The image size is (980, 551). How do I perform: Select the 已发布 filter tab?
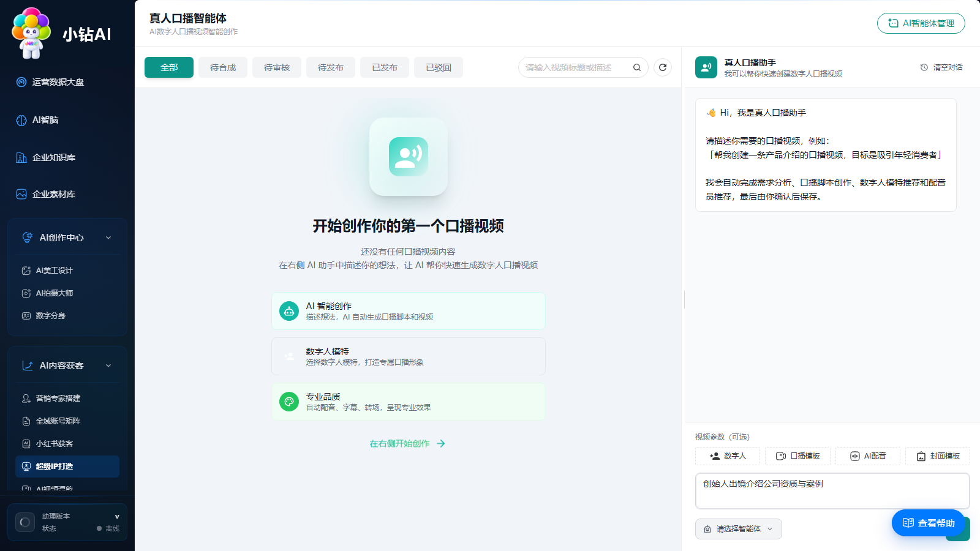tap(385, 67)
